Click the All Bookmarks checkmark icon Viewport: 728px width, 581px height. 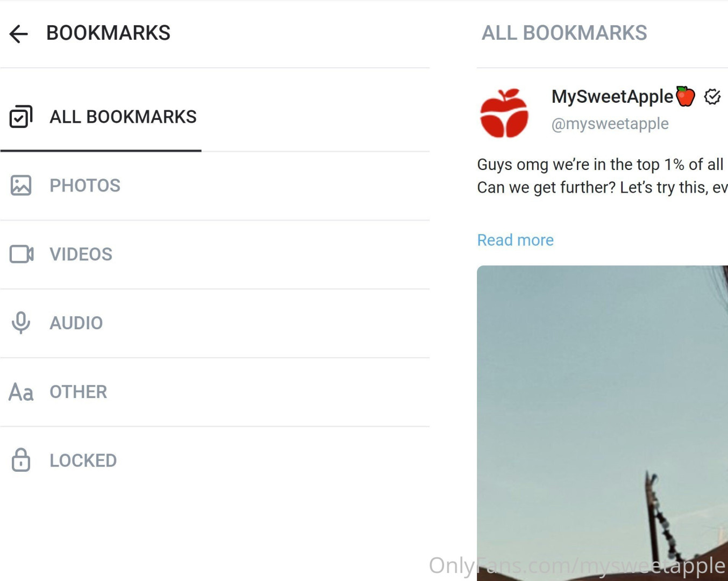(21, 117)
